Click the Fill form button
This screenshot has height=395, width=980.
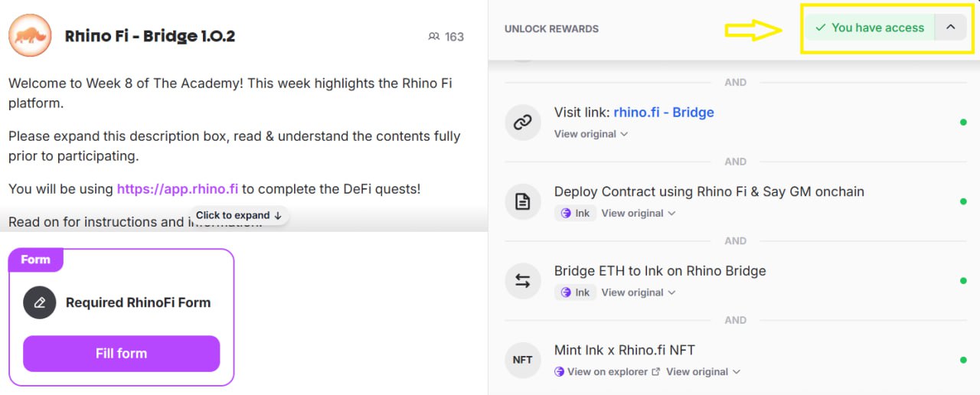tap(121, 354)
